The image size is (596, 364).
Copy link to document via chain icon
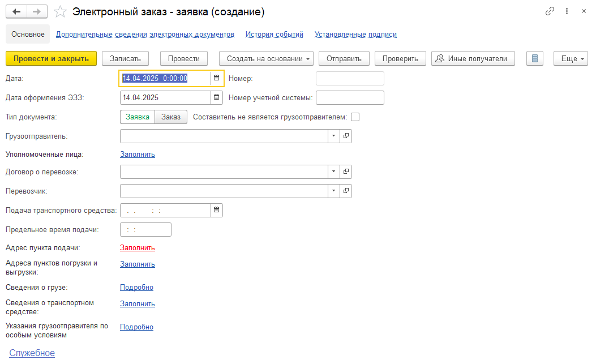point(550,11)
